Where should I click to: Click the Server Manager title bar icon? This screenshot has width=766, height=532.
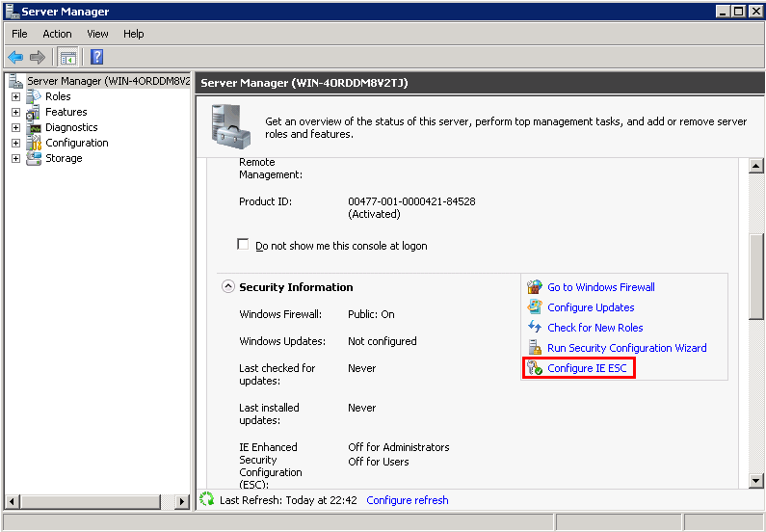coord(13,12)
